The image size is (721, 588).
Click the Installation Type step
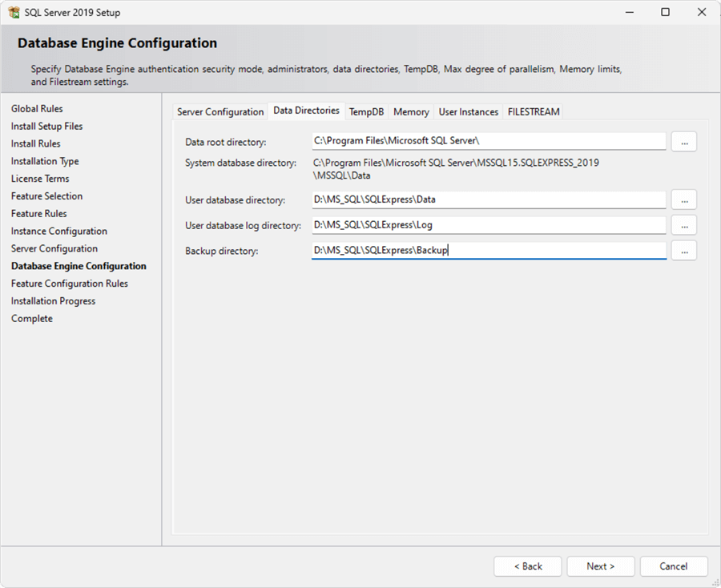45,161
